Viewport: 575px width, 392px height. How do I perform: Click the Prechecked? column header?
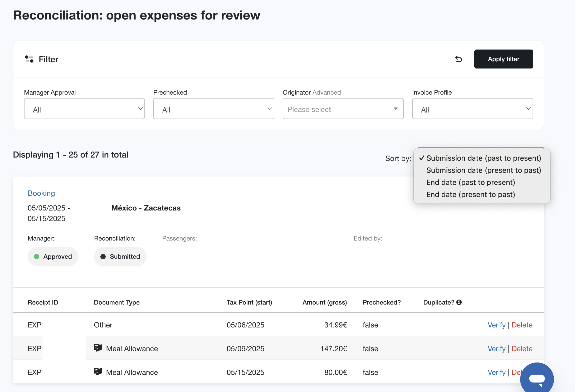[x=382, y=302]
